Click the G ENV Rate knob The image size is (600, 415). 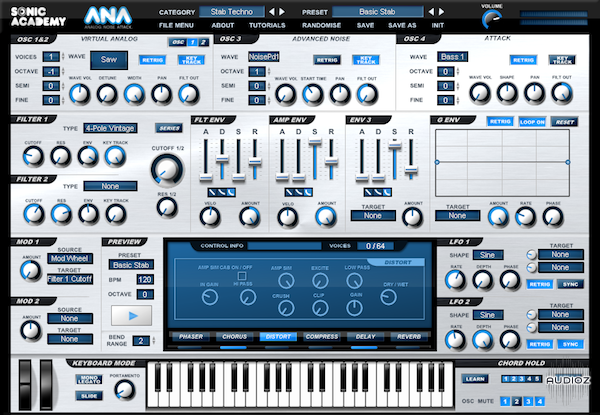pyautogui.click(x=526, y=217)
